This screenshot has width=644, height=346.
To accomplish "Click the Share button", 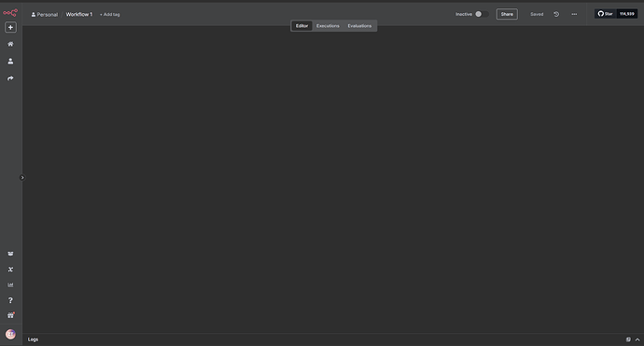I will point(507,14).
